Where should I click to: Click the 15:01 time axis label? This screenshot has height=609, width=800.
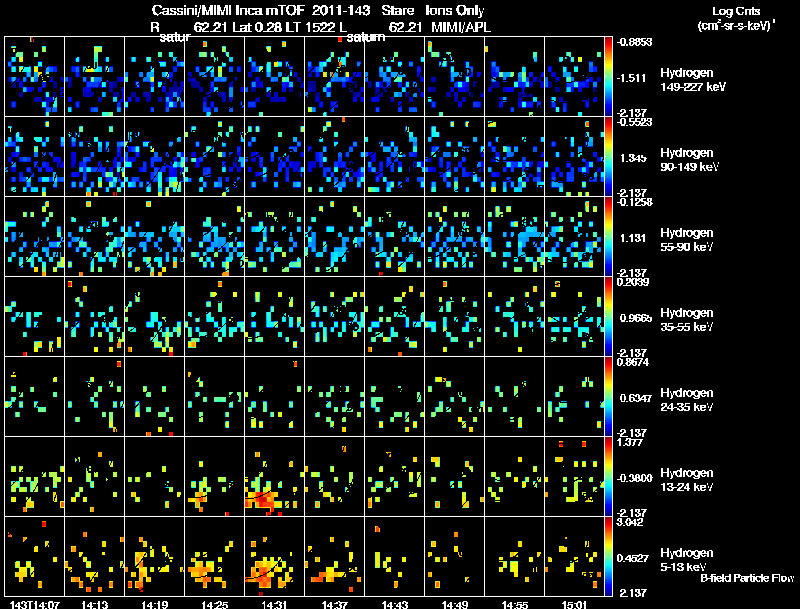574,604
